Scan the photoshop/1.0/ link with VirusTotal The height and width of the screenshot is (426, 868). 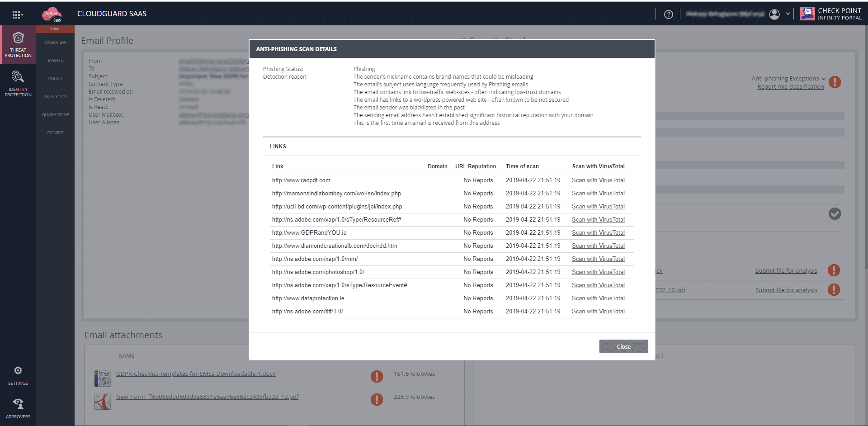(x=598, y=272)
